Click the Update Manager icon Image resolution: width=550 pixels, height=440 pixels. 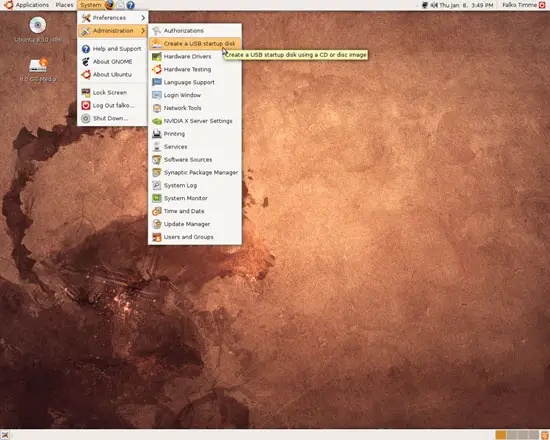tap(156, 224)
